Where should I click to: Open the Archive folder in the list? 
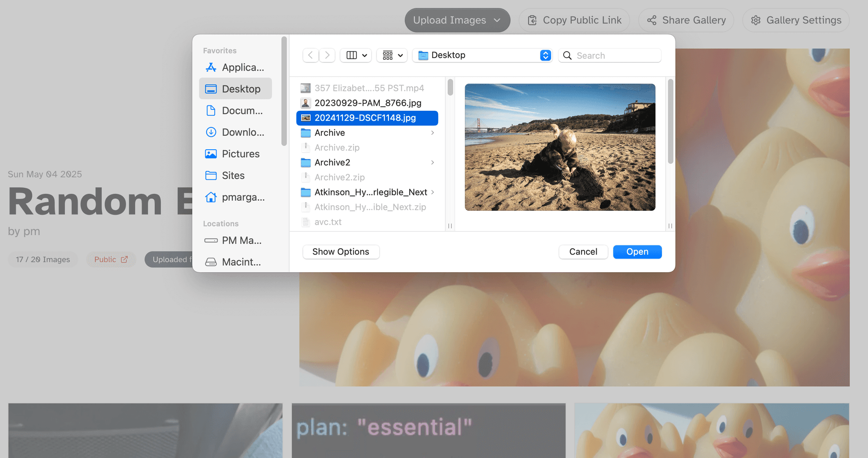pyautogui.click(x=330, y=133)
